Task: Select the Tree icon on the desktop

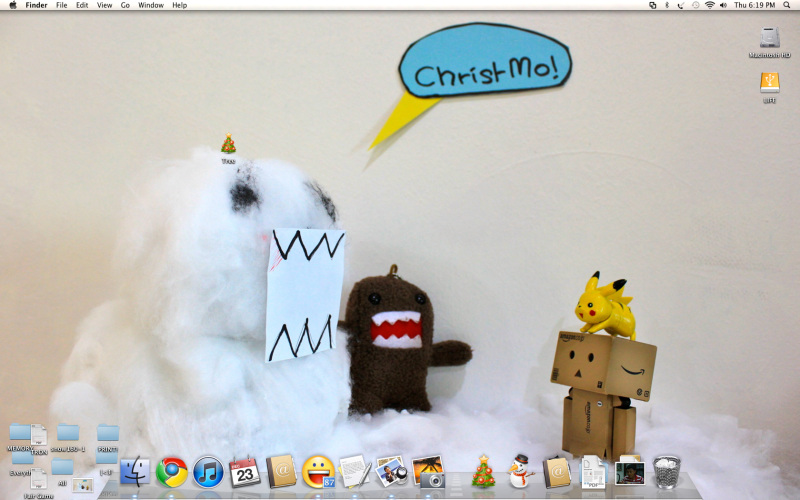Action: (228, 144)
